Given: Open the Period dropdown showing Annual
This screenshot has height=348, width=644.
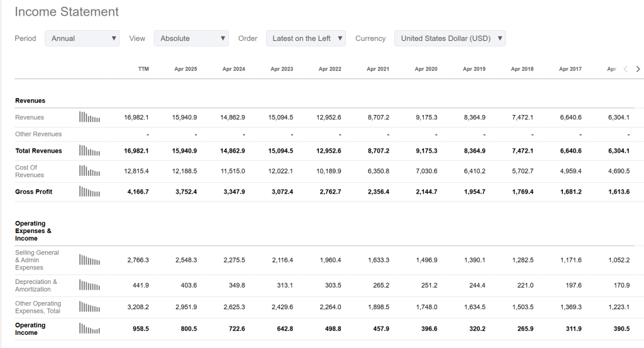Looking at the screenshot, I should (82, 38).
